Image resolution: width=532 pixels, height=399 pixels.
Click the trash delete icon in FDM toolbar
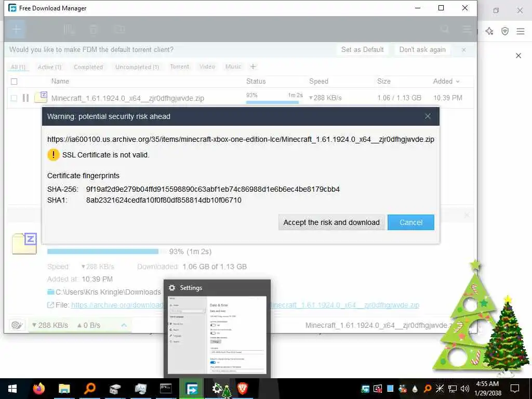click(x=94, y=29)
